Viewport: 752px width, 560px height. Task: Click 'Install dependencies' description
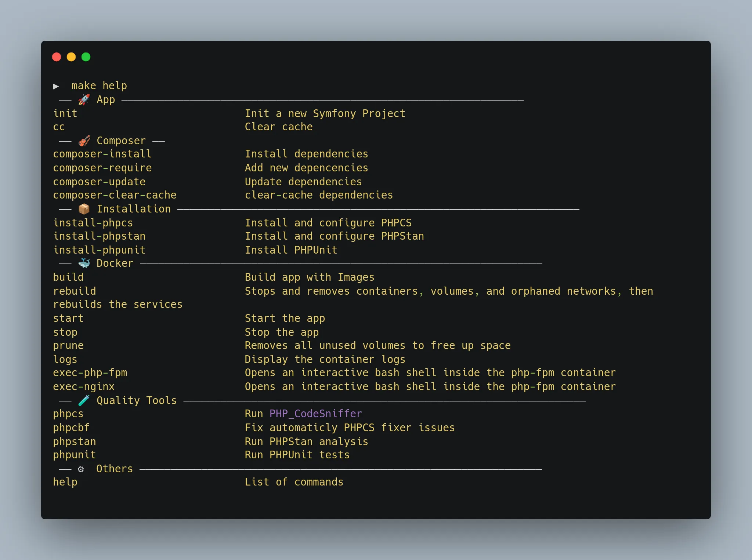[307, 154]
